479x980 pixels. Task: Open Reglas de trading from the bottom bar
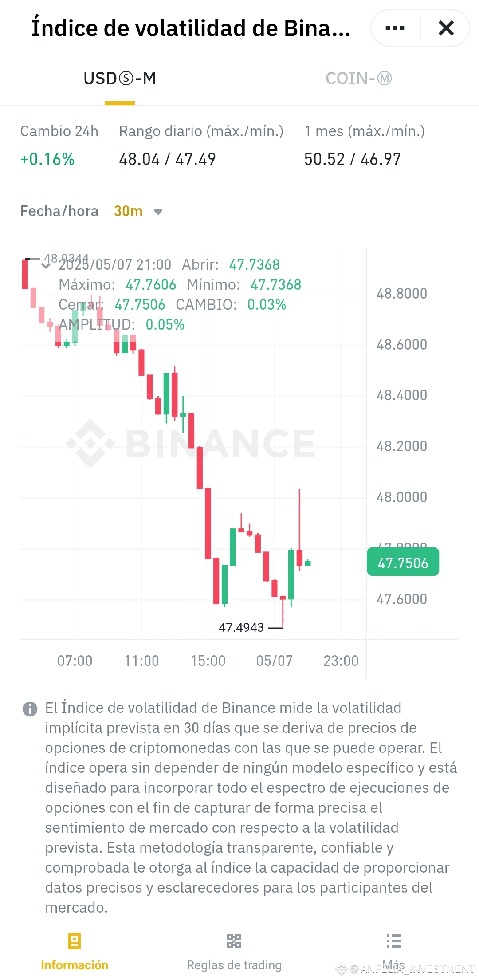tap(234, 964)
